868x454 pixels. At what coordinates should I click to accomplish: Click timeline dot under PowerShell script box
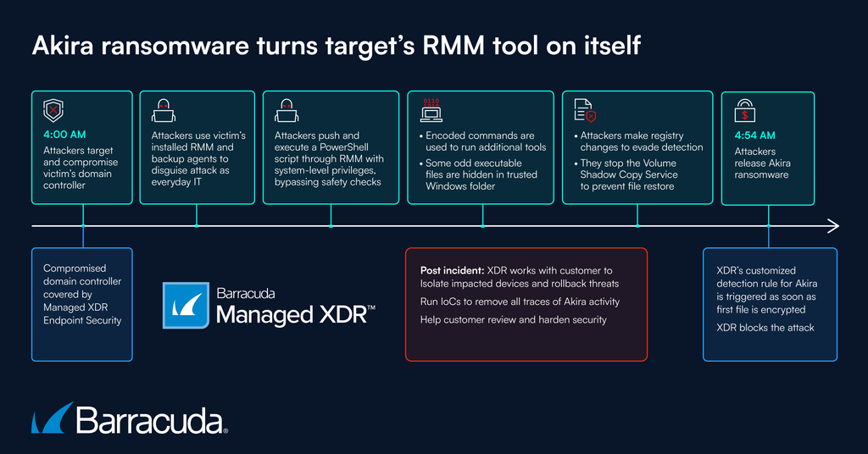[331, 226]
